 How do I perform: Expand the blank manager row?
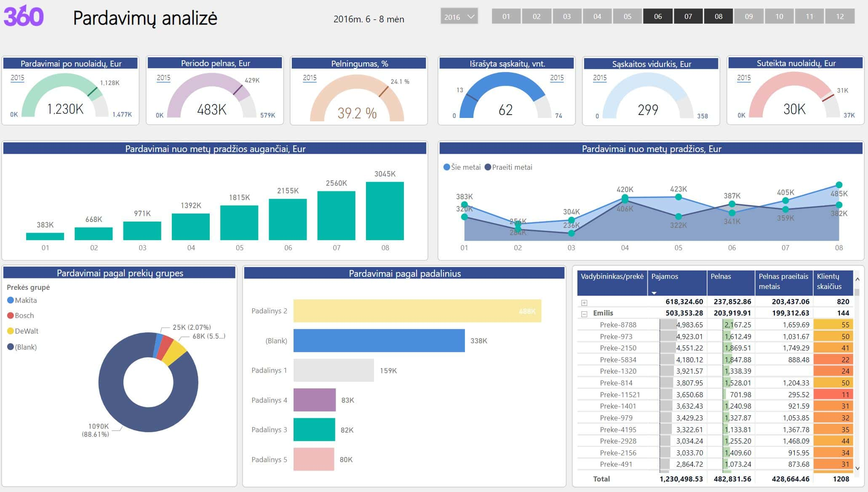[584, 303]
